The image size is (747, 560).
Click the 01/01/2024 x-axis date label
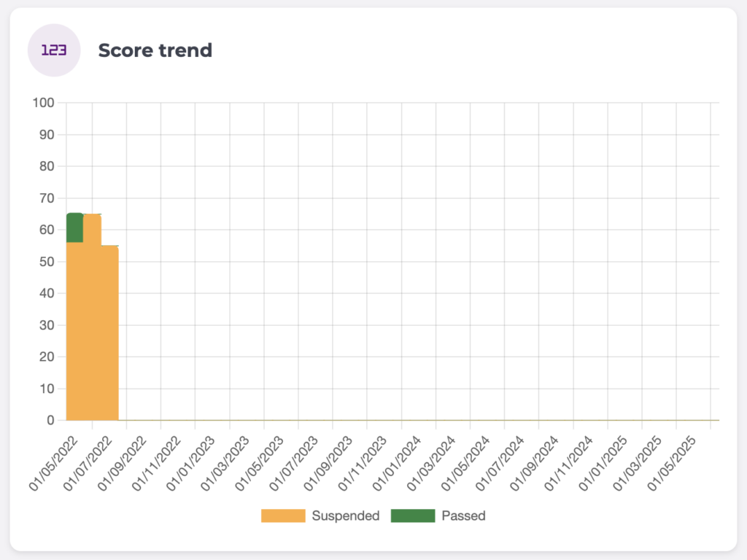pos(397,460)
